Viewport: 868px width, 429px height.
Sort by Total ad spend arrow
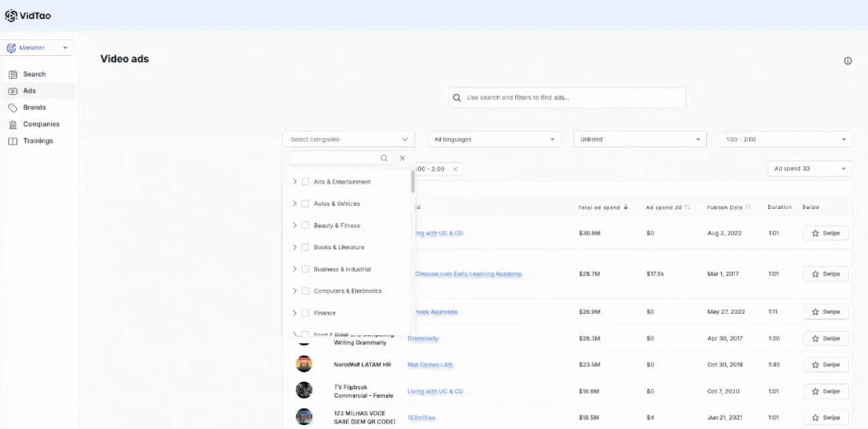tap(626, 208)
